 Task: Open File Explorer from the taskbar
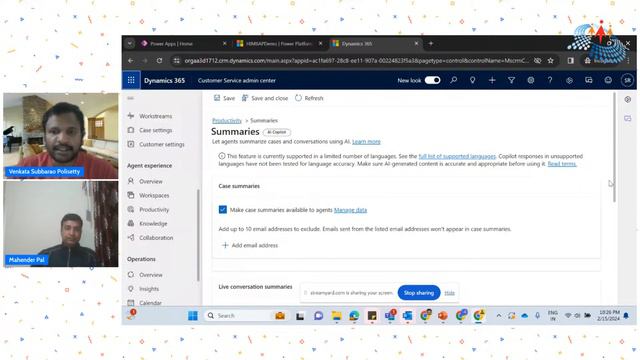pyautogui.click(x=336, y=316)
